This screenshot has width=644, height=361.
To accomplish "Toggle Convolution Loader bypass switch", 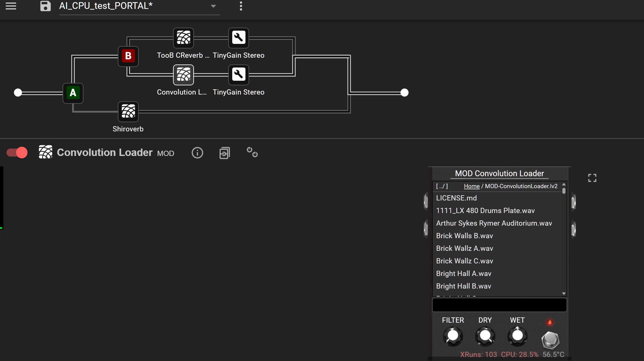I will 17,153.
